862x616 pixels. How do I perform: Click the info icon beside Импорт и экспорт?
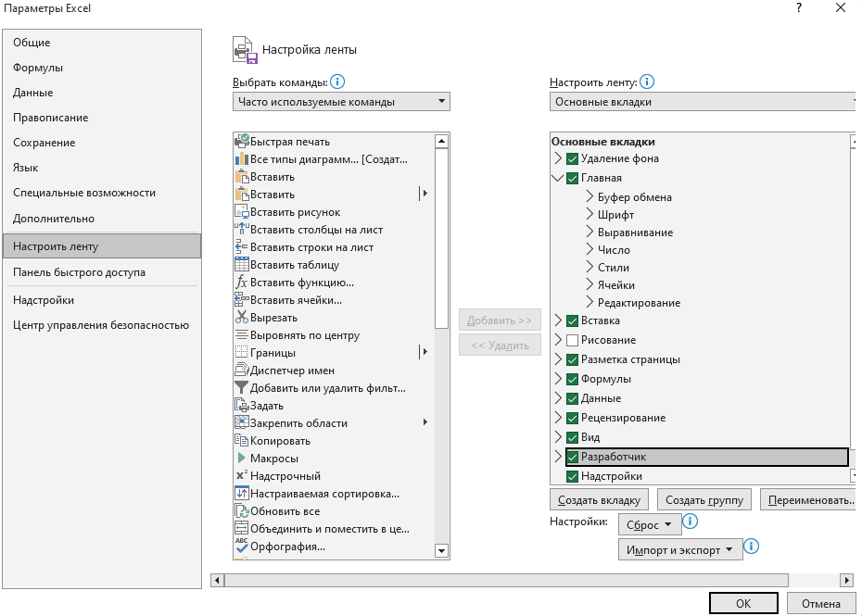[751, 547]
